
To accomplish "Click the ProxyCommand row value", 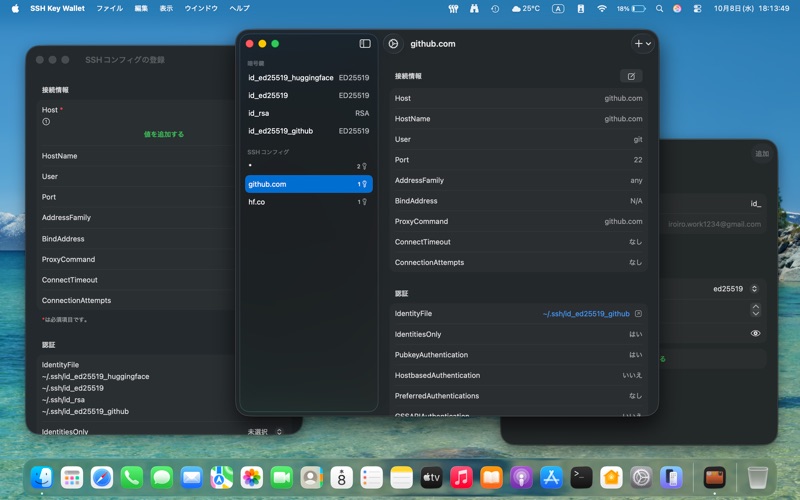I will (x=623, y=221).
